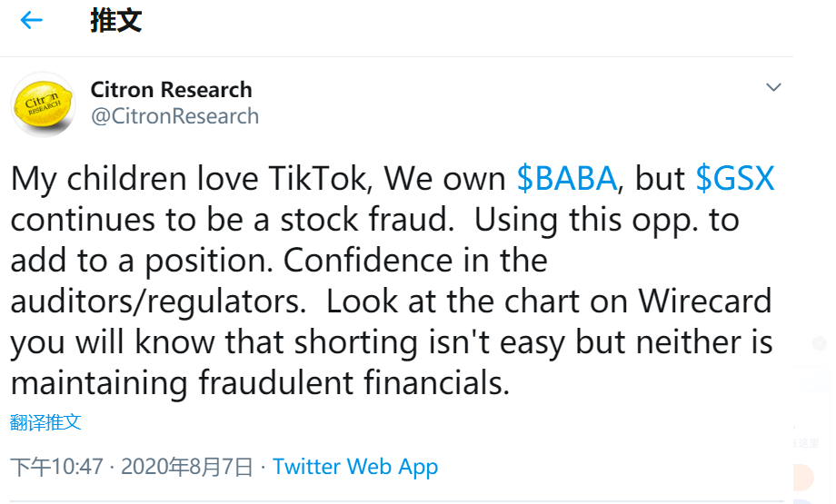Click the faded orange circle at right edge
Image resolution: width=836 pixels, height=504 pixels.
pyautogui.click(x=805, y=477)
